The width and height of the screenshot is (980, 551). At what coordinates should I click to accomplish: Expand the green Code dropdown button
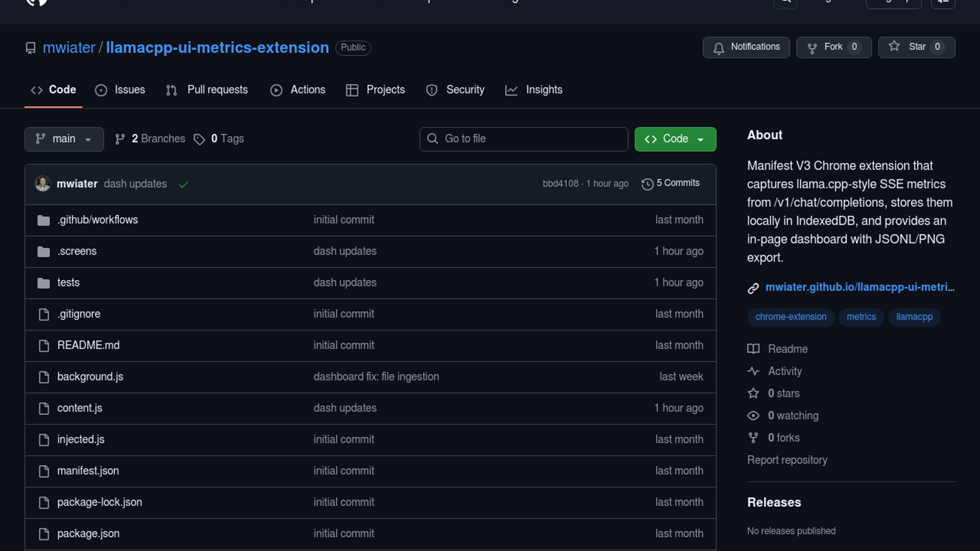pos(675,139)
